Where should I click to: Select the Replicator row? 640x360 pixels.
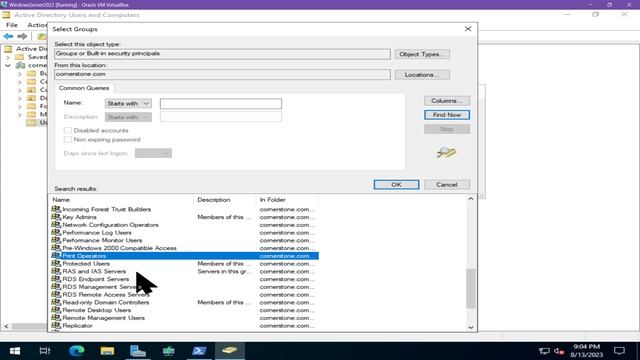(x=184, y=326)
